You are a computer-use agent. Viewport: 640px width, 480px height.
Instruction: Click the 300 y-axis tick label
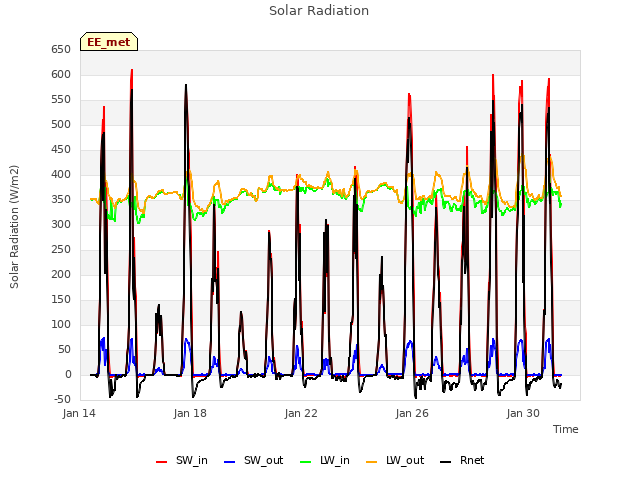61,224
